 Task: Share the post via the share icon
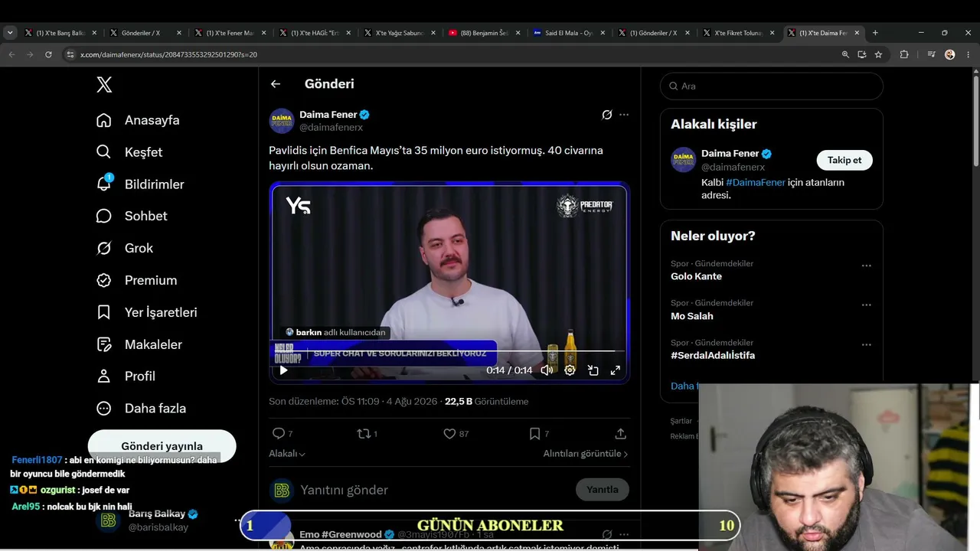[621, 434]
